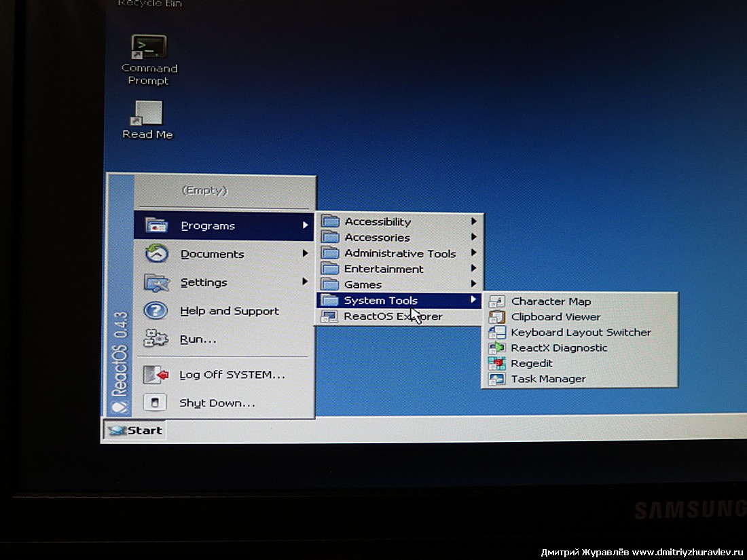Select the System Tools label

tap(381, 301)
